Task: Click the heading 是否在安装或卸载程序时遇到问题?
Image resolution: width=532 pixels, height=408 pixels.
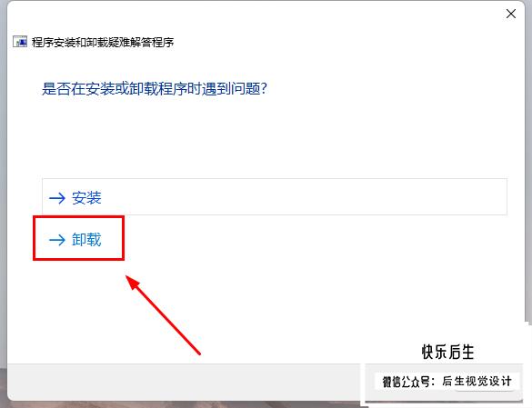Action: point(155,89)
